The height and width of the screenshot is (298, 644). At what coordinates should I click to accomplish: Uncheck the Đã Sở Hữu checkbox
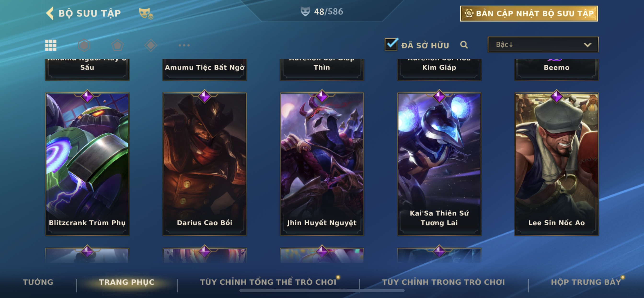coord(391,44)
